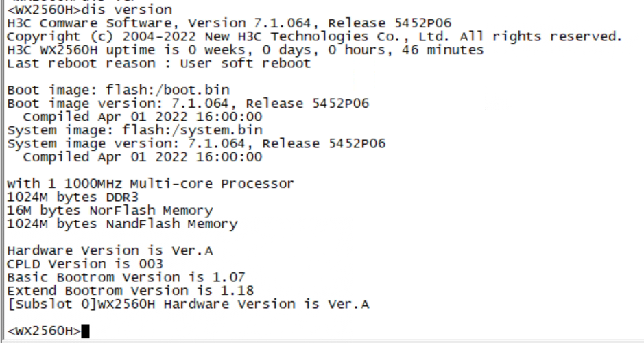Click the 'Boot image version' line
This screenshot has width=644, height=343.
(188, 104)
